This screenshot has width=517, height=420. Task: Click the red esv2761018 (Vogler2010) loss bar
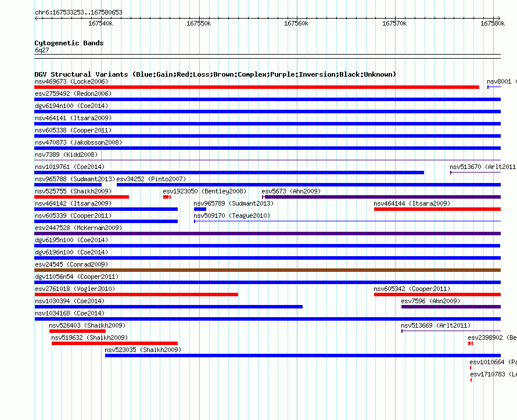coord(136,295)
